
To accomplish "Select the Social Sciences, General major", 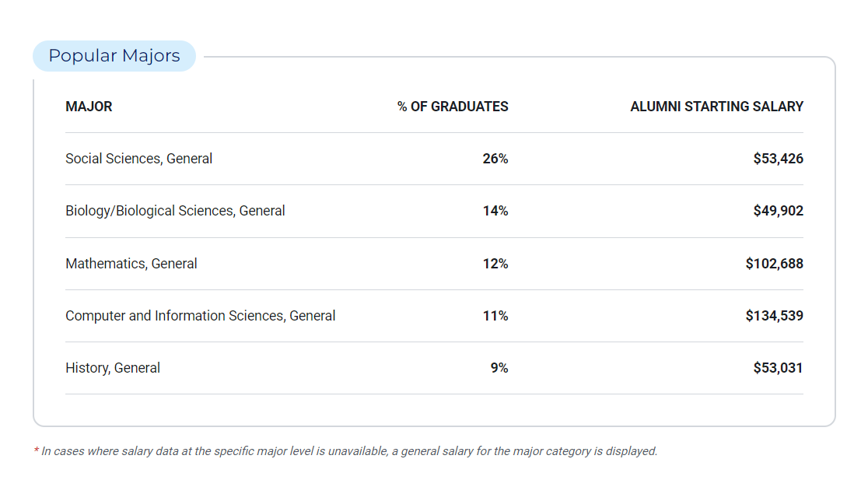I will (138, 159).
